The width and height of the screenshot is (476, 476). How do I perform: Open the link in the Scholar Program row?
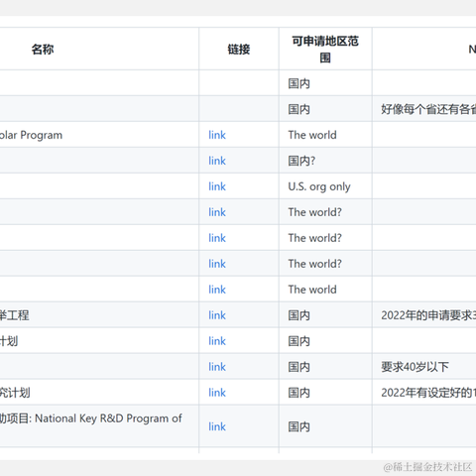217,135
